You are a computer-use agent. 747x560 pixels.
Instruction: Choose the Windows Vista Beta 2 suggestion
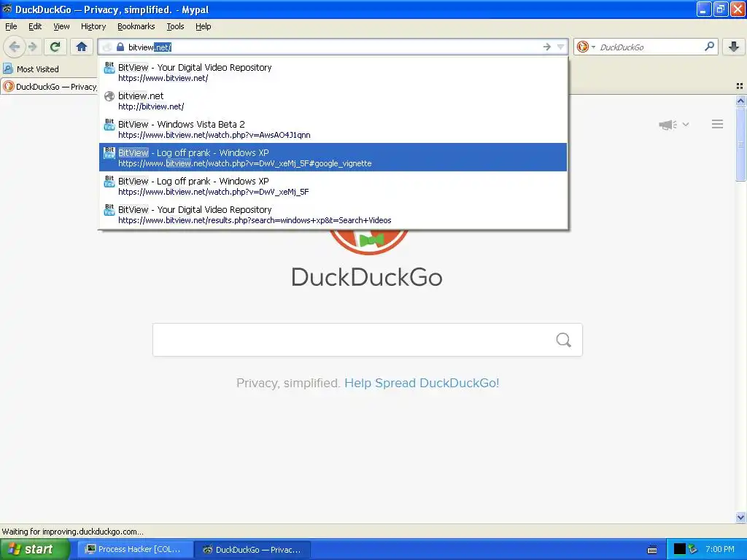(x=333, y=129)
